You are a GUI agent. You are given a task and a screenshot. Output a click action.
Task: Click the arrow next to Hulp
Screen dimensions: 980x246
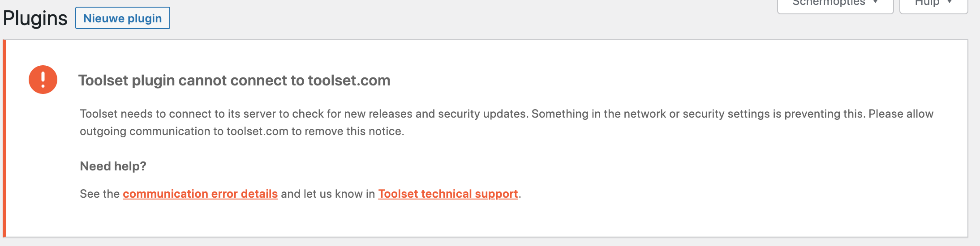pyautogui.click(x=950, y=2)
